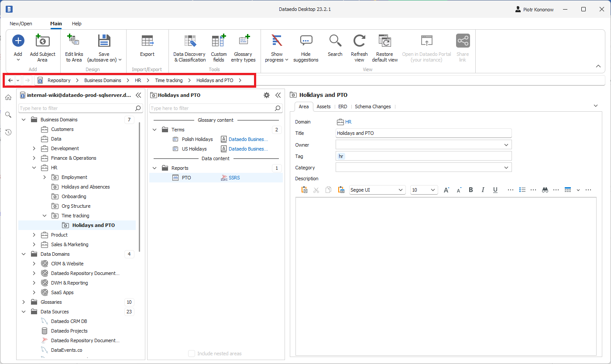
Task: Click the bulleted list icon
Action: (x=522, y=190)
